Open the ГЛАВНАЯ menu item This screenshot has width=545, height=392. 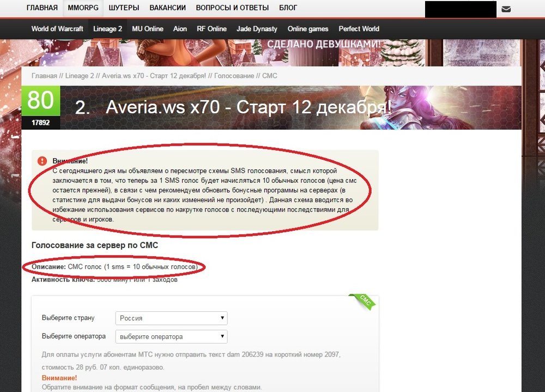42,8
